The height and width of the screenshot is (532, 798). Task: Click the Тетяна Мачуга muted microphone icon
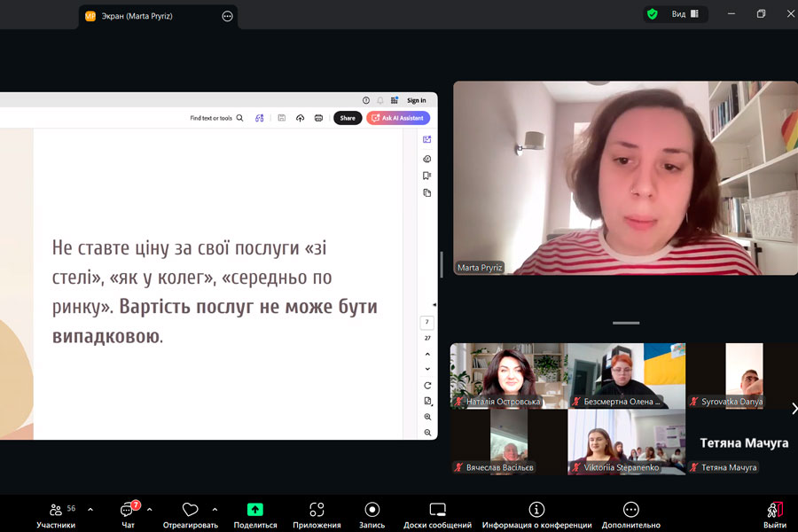click(x=693, y=467)
